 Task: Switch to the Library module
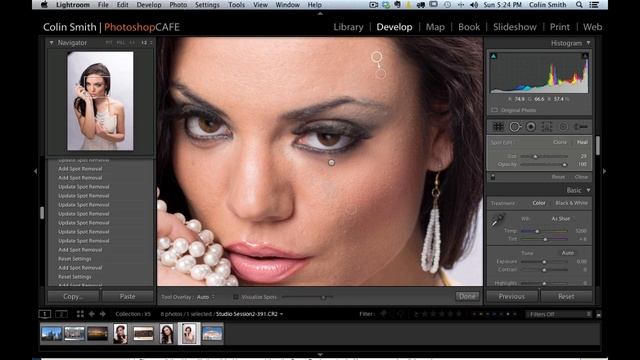(348, 27)
